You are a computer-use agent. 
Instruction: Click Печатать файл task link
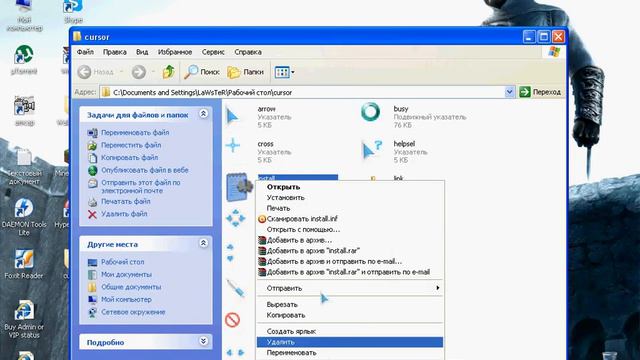126,202
